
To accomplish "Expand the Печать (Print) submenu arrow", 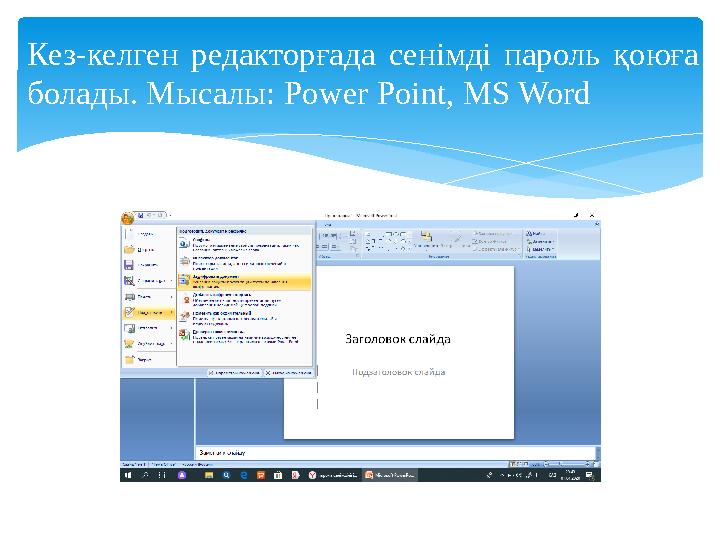I will click(172, 297).
